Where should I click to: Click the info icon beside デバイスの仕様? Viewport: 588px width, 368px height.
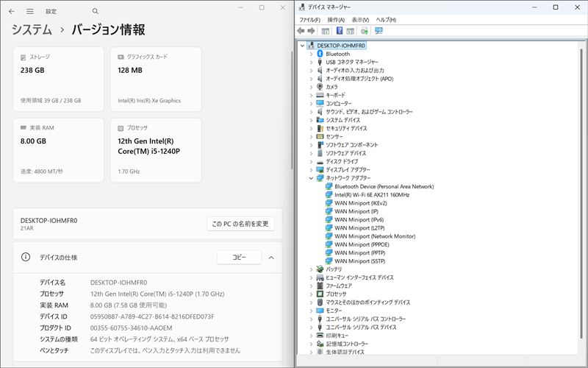pos(26,258)
